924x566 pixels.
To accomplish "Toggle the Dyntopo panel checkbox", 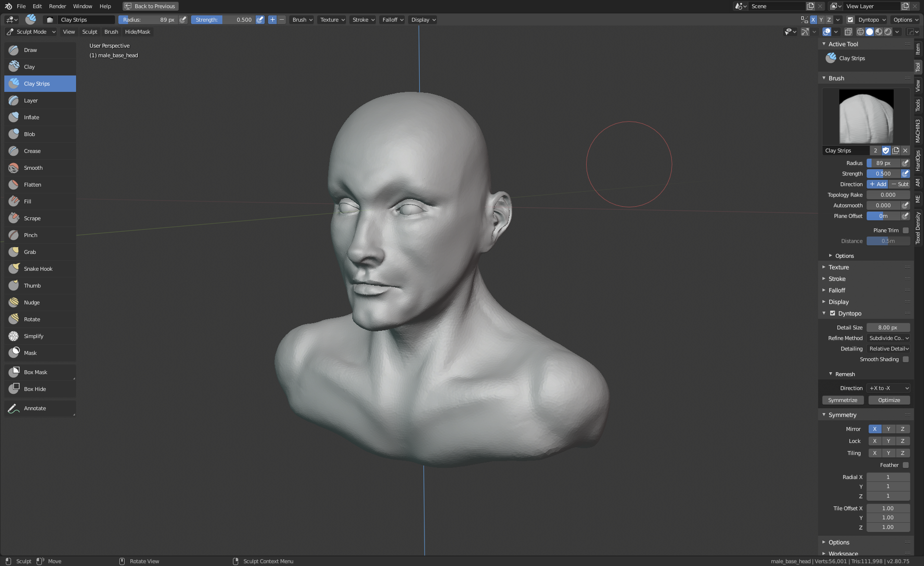I will [x=833, y=313].
